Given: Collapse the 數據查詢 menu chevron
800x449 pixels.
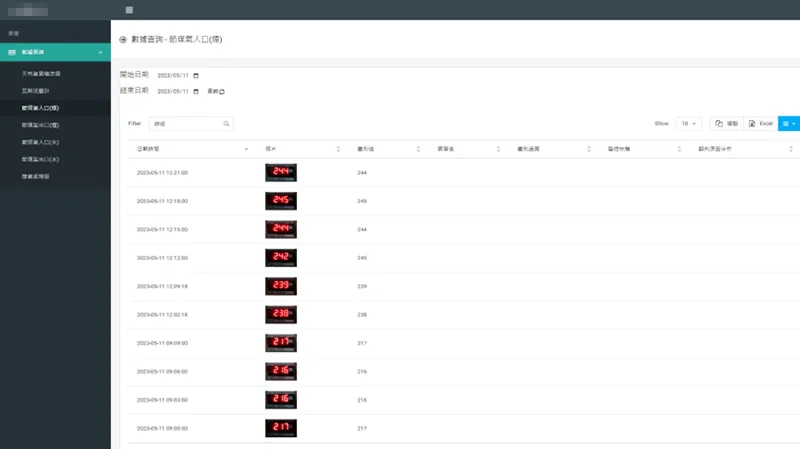Looking at the screenshot, I should [101, 52].
